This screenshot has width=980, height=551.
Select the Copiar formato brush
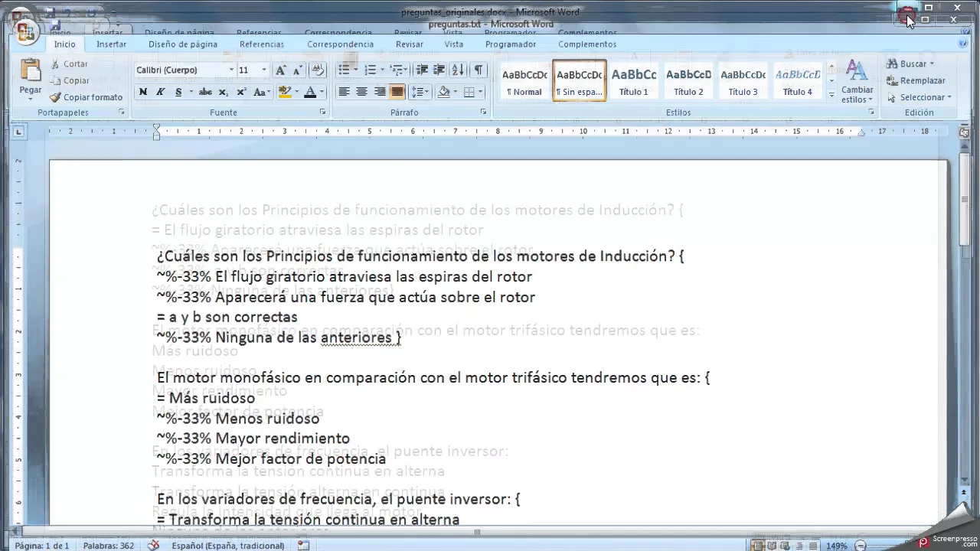pos(87,97)
